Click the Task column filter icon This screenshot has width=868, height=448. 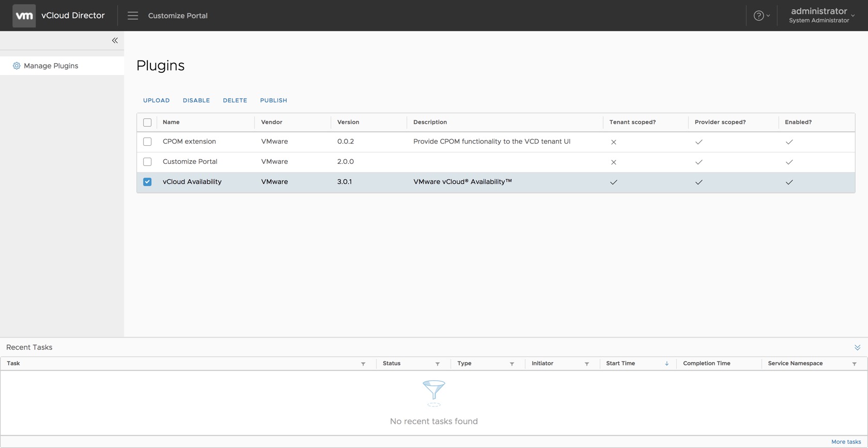[x=363, y=364]
